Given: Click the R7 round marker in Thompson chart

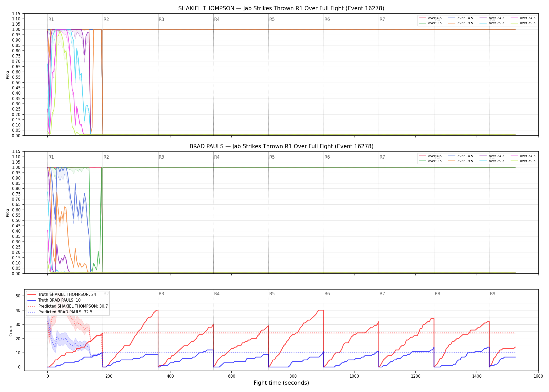Looking at the screenshot, I should point(382,19).
